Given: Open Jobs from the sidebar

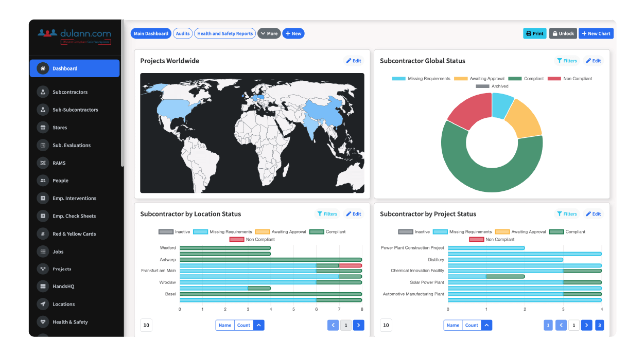Looking at the screenshot, I should [x=58, y=252].
